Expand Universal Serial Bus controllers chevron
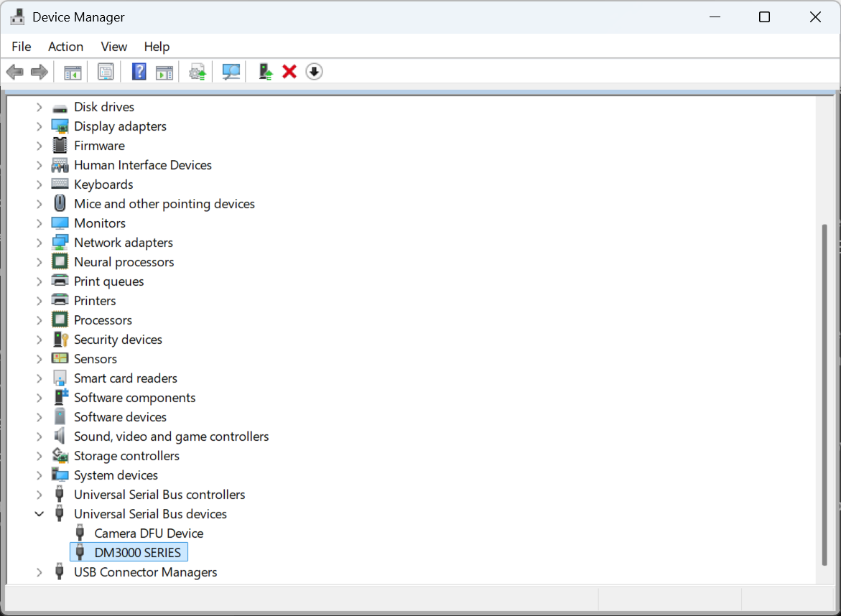 click(x=40, y=495)
